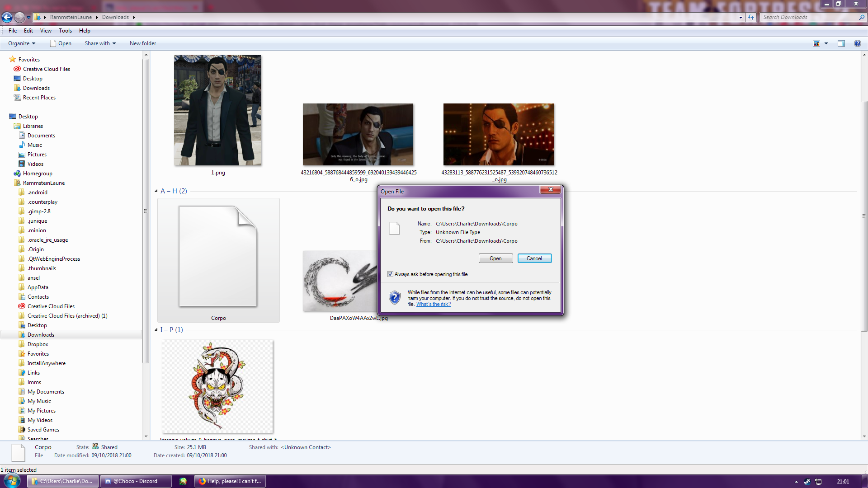Click the Windows Start orb
The width and height of the screenshot is (868, 488).
pos(12,481)
